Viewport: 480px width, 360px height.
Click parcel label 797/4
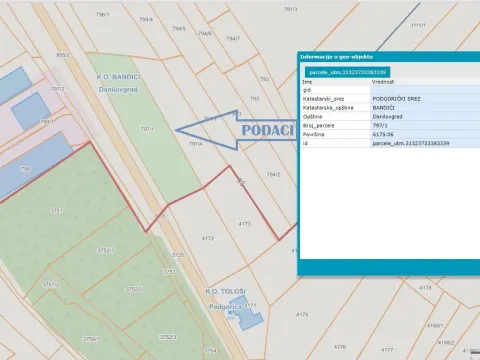(196, 144)
